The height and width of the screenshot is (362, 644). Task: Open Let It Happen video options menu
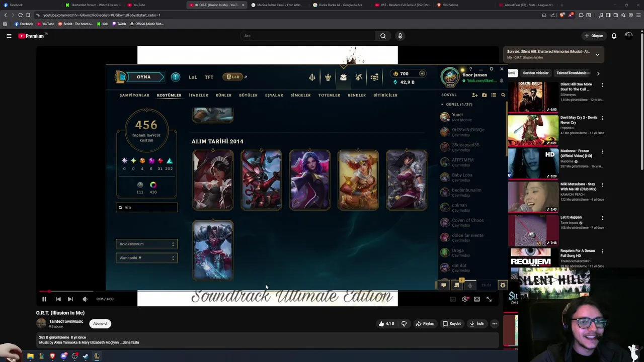coord(602,218)
